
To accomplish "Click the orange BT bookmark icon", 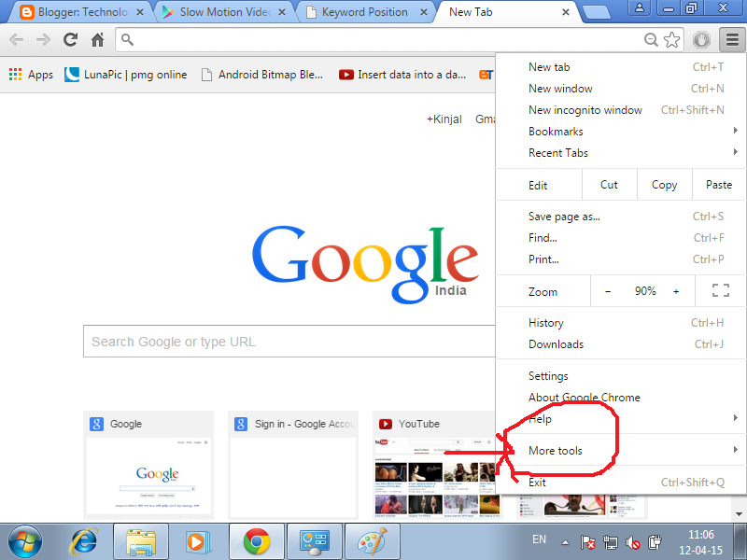I will [486, 75].
